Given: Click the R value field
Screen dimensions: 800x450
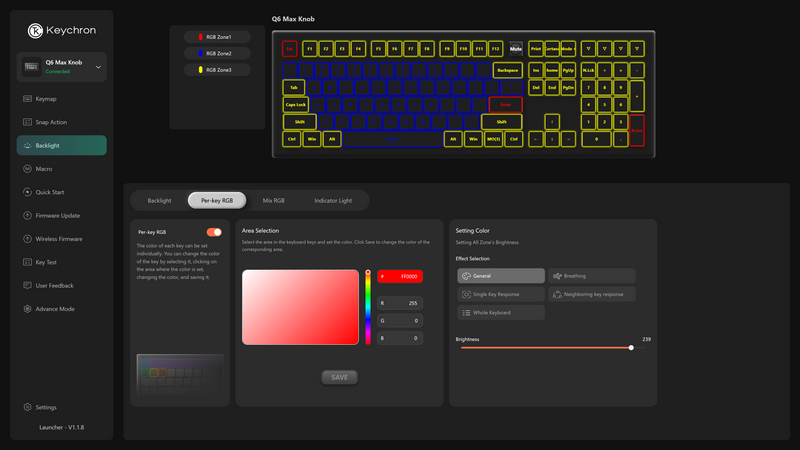Looking at the screenshot, I should pyautogui.click(x=400, y=303).
